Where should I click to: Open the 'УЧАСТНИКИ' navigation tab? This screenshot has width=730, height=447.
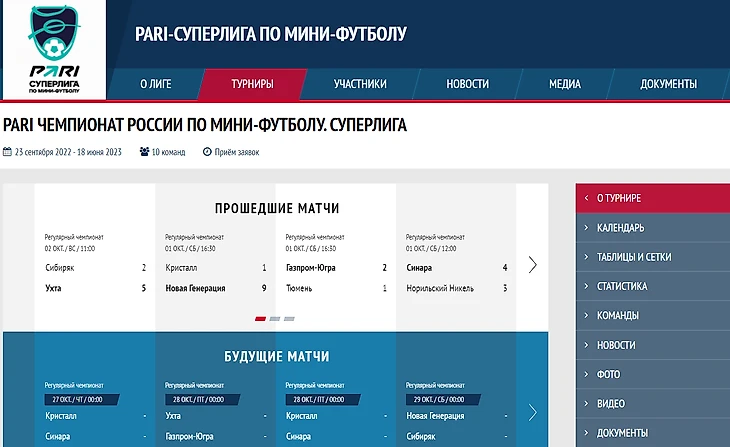(x=360, y=84)
